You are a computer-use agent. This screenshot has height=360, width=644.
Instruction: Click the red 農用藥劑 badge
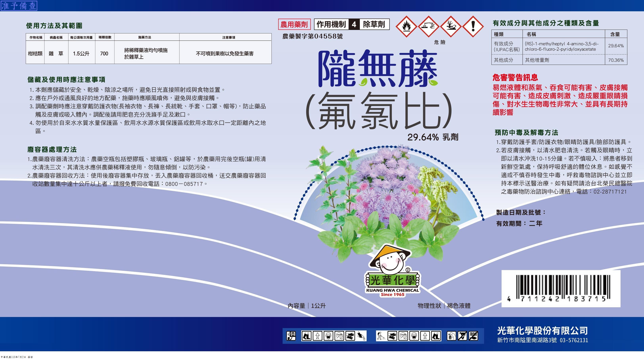[x=294, y=24]
